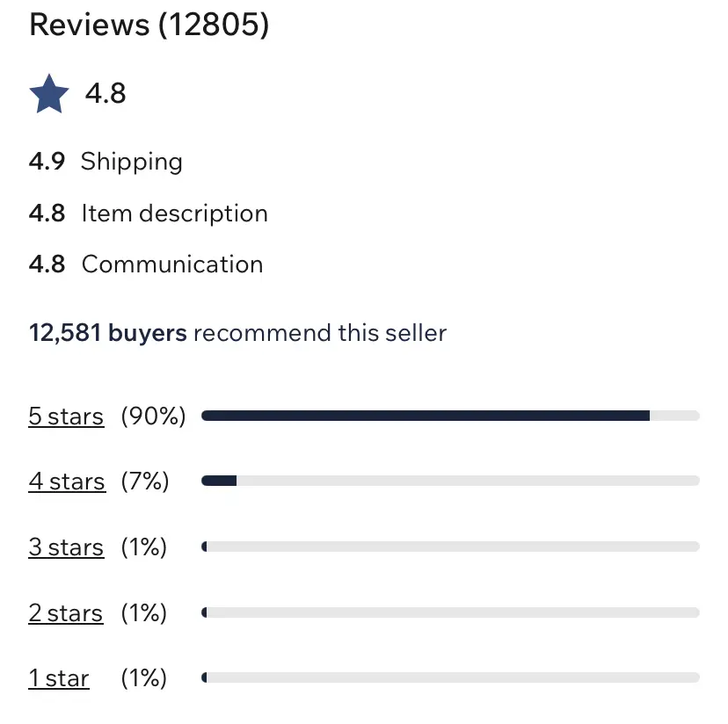
Task: Open the 5 stars reviews link
Action: coord(66,416)
